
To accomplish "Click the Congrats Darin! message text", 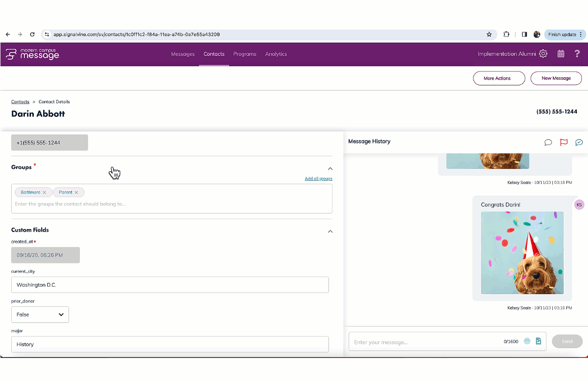I will click(x=501, y=205).
